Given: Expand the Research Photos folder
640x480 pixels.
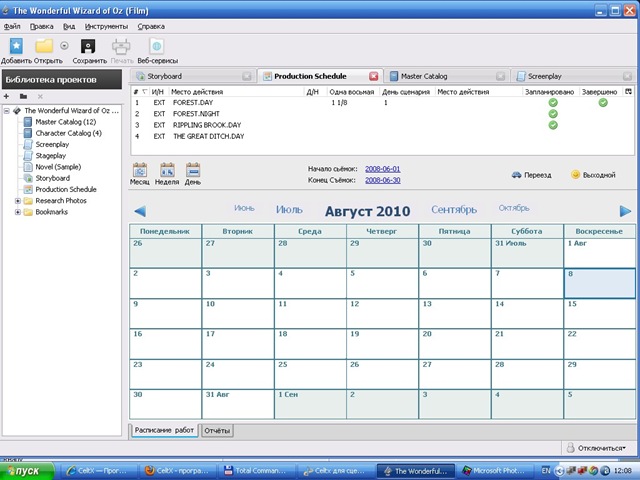Looking at the screenshot, I should (17, 201).
